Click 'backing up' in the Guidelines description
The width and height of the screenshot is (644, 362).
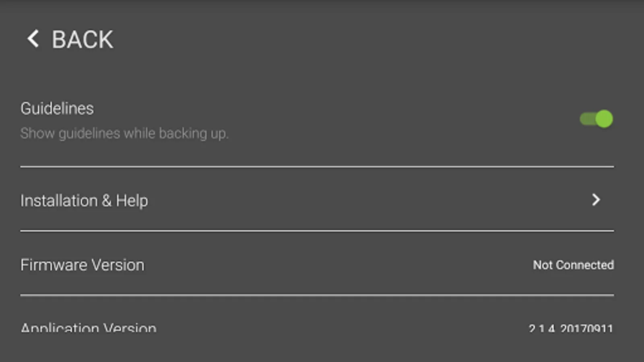coord(193,133)
